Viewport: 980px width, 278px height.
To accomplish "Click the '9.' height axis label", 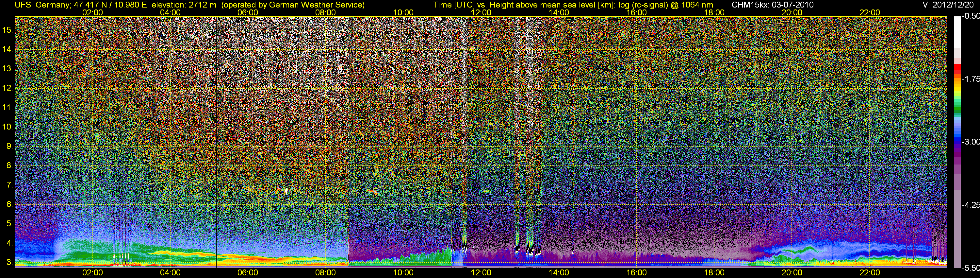I will pyautogui.click(x=9, y=146).
